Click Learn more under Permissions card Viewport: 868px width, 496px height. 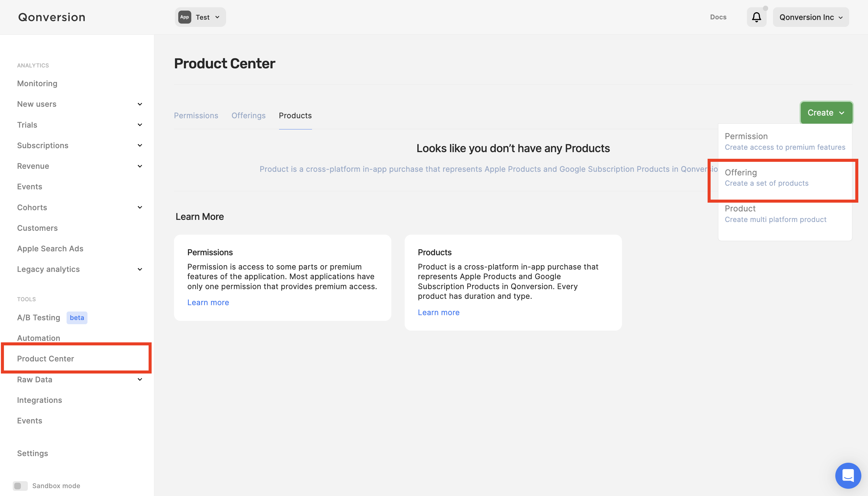(208, 302)
